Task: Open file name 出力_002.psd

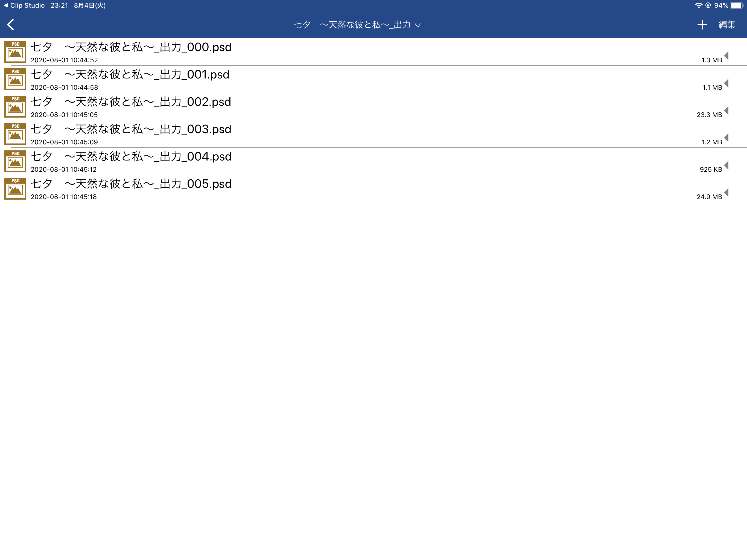Action: tap(131, 102)
